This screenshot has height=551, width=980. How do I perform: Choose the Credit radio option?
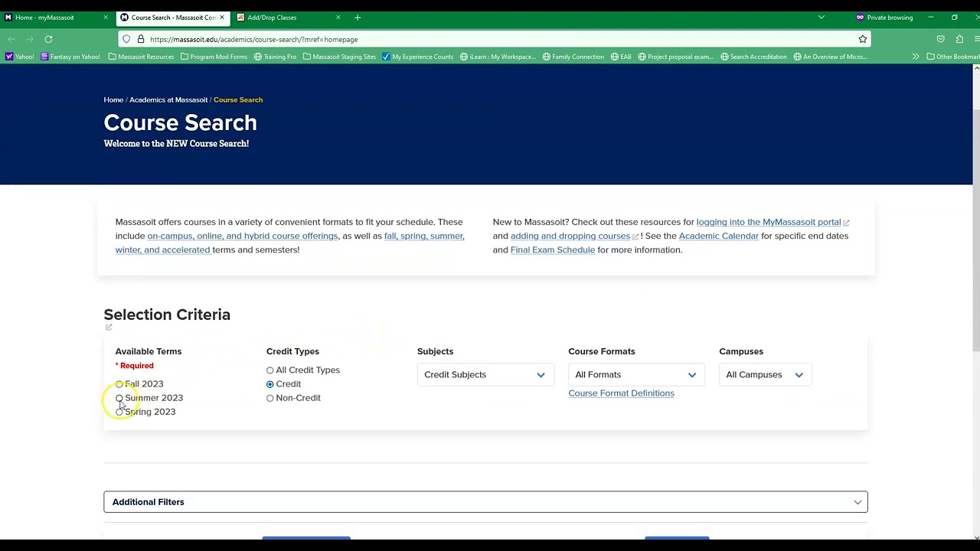[x=270, y=384]
